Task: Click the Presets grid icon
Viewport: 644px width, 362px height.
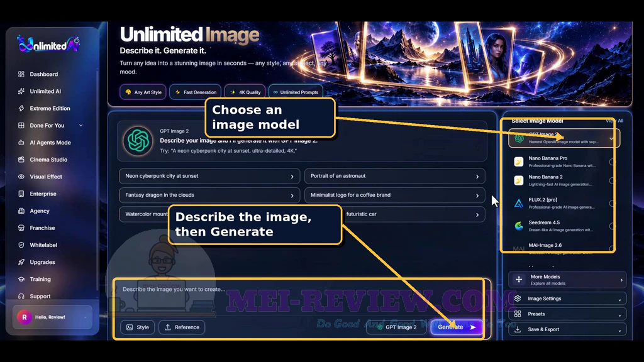Action: (x=518, y=314)
